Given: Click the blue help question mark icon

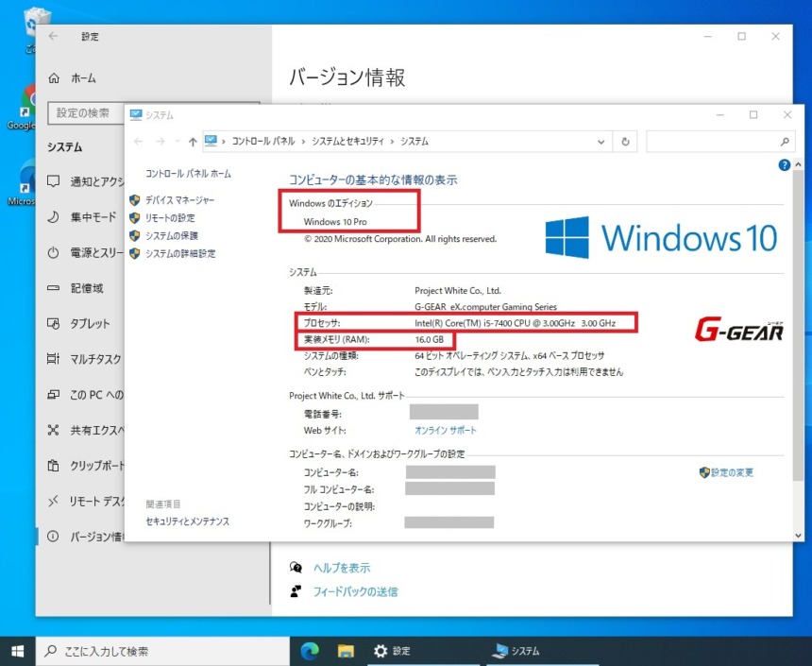Looking at the screenshot, I should click(784, 165).
